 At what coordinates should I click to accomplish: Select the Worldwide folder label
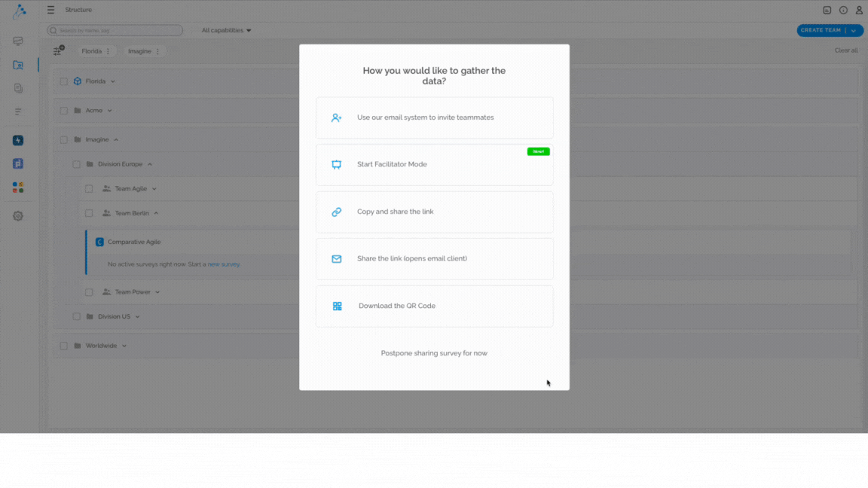pos(101,346)
